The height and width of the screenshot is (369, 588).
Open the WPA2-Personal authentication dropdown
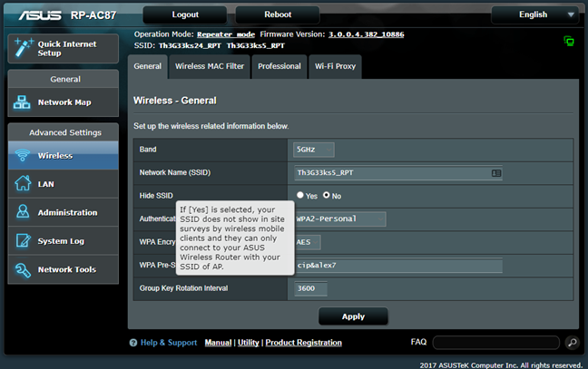[340, 218]
